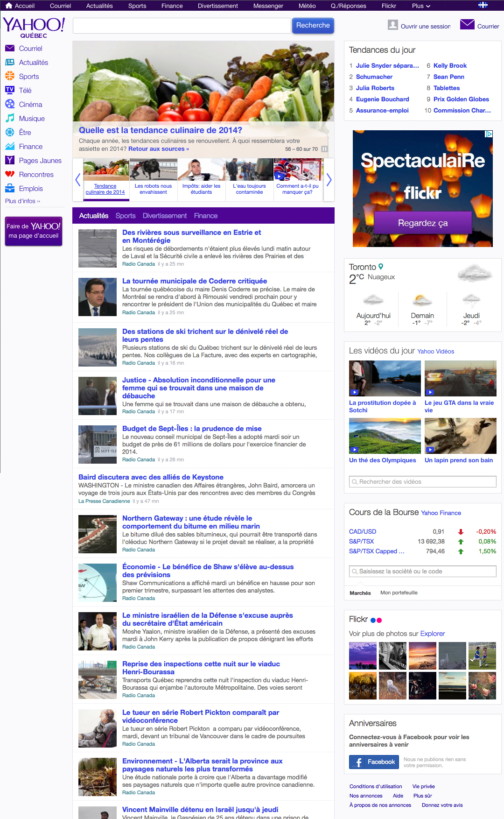
Task: Click the Courriel envelope icon in sidebar
Action: point(9,49)
